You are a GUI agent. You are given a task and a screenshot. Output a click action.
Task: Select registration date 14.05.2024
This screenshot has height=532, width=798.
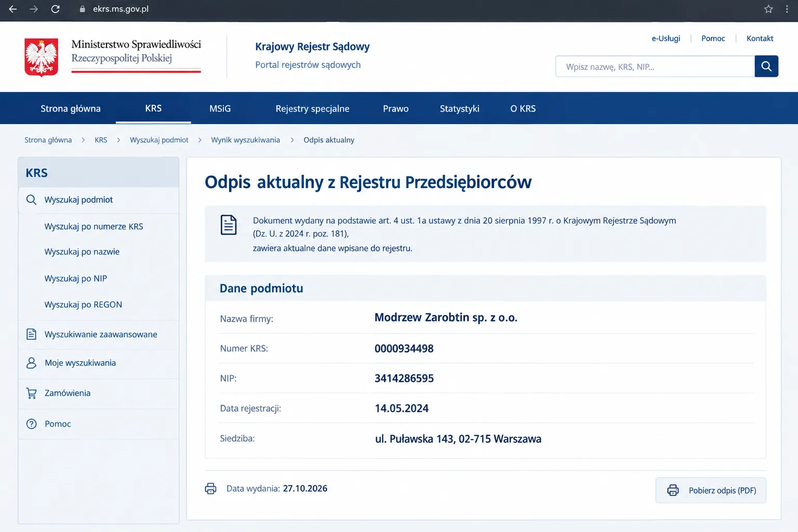tap(402, 408)
